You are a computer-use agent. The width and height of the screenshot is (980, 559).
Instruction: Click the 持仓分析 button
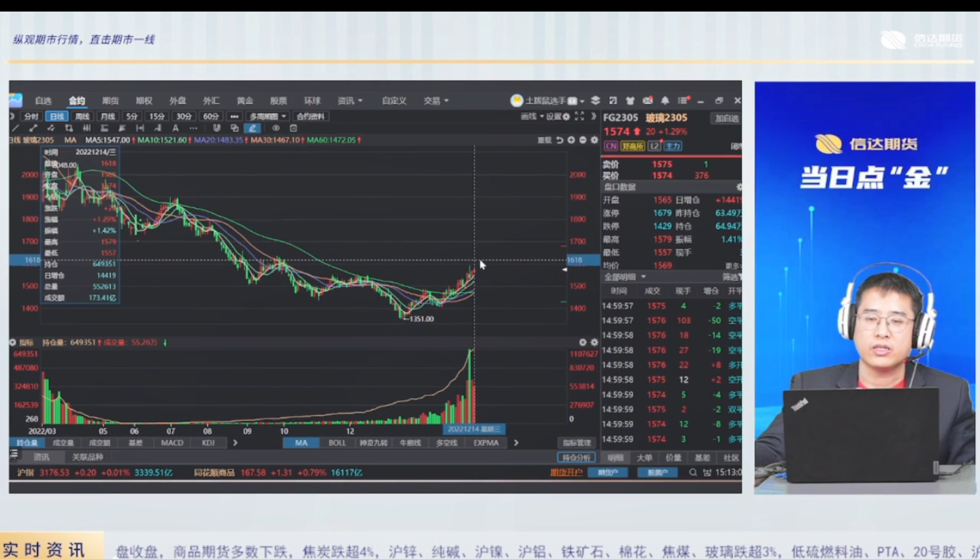click(x=576, y=458)
